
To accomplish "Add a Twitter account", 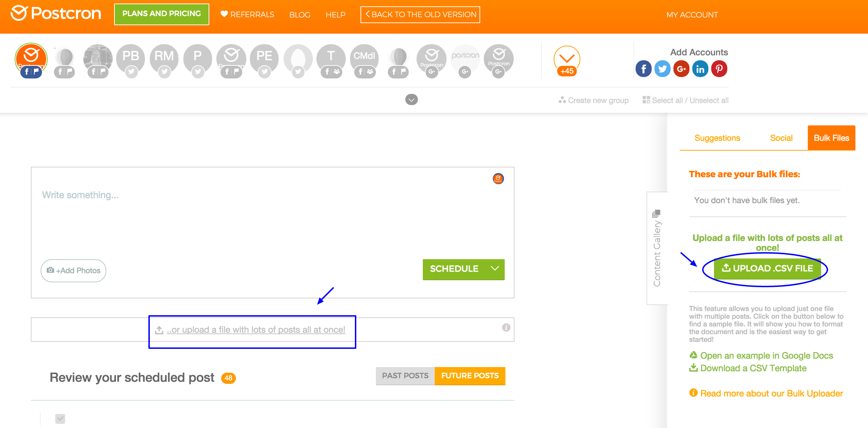I will pos(662,69).
